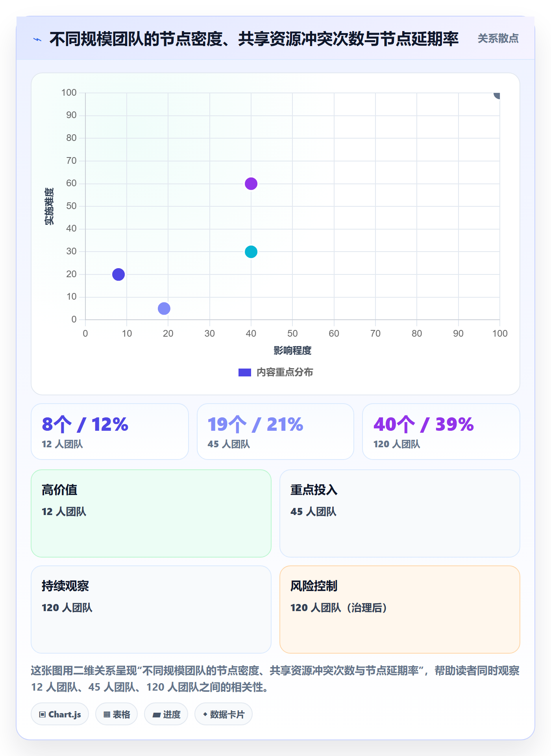551x756 pixels.
Task: Select the 重点投入 quadrant card
Action: click(400, 513)
